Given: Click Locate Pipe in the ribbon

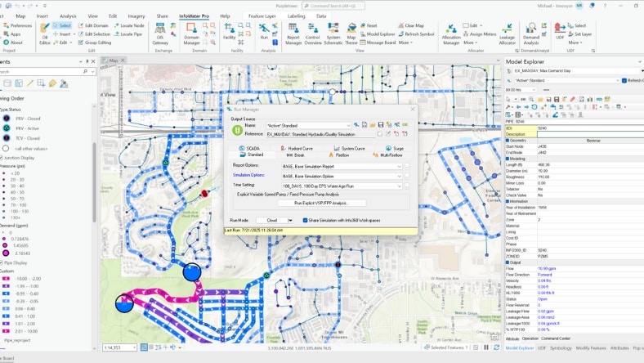Looking at the screenshot, I should 127,34.
